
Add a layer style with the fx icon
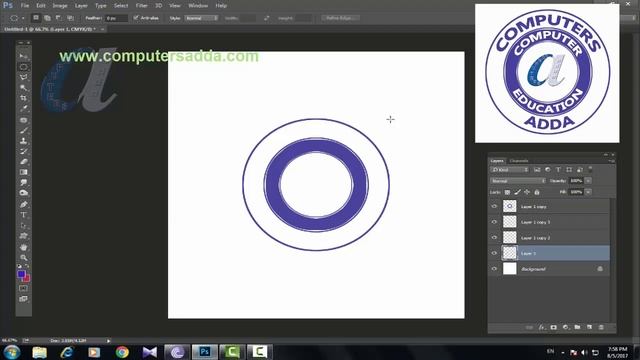point(542,327)
